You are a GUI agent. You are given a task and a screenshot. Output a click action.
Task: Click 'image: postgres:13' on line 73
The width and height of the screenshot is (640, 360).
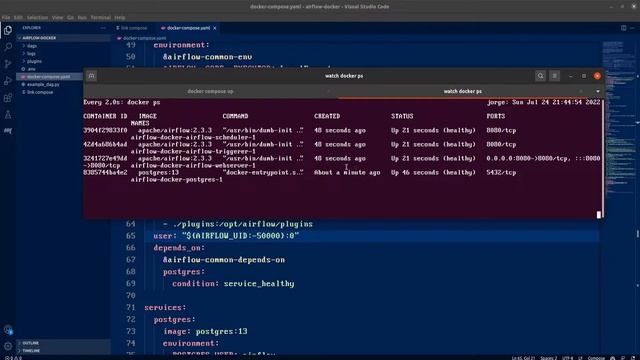click(x=205, y=331)
